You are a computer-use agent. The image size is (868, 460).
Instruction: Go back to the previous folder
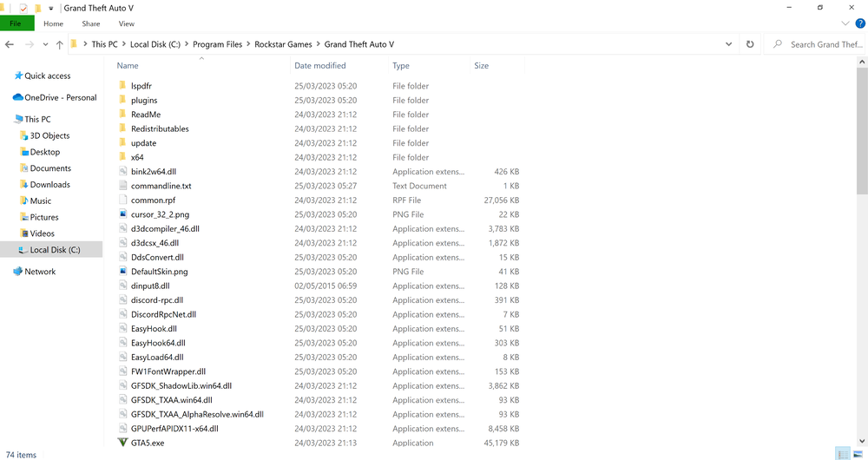(10, 44)
